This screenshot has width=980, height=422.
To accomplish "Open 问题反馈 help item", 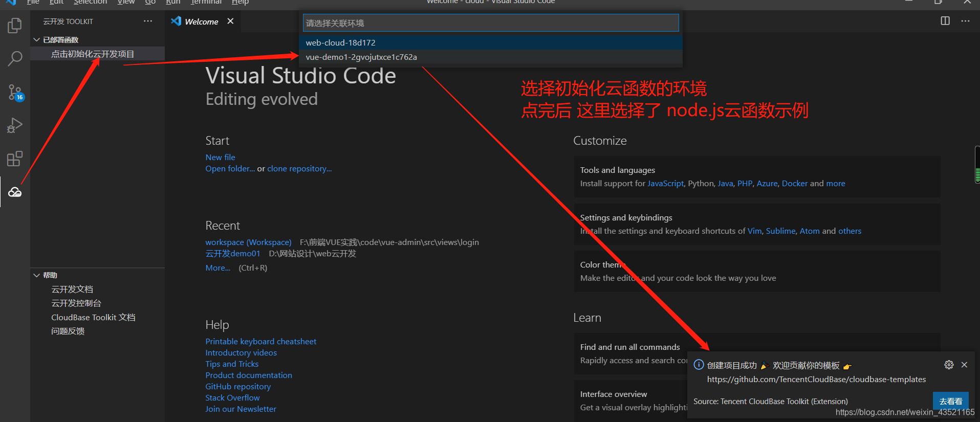I will [68, 331].
